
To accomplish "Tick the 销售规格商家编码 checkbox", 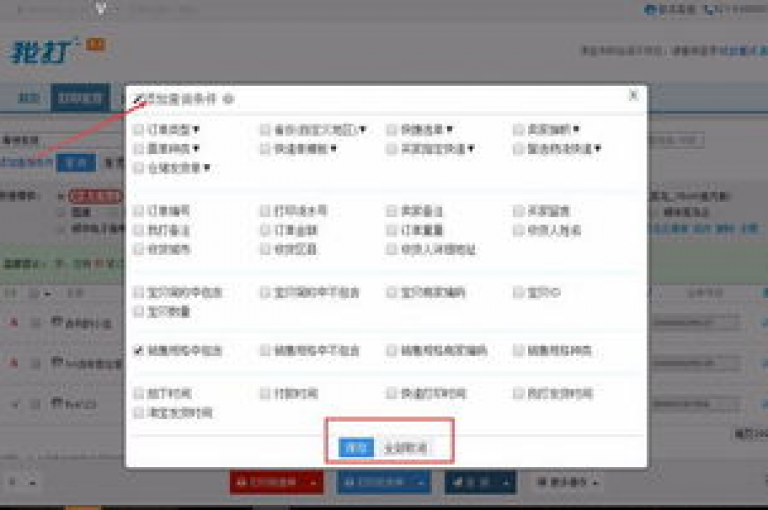I will pos(391,350).
